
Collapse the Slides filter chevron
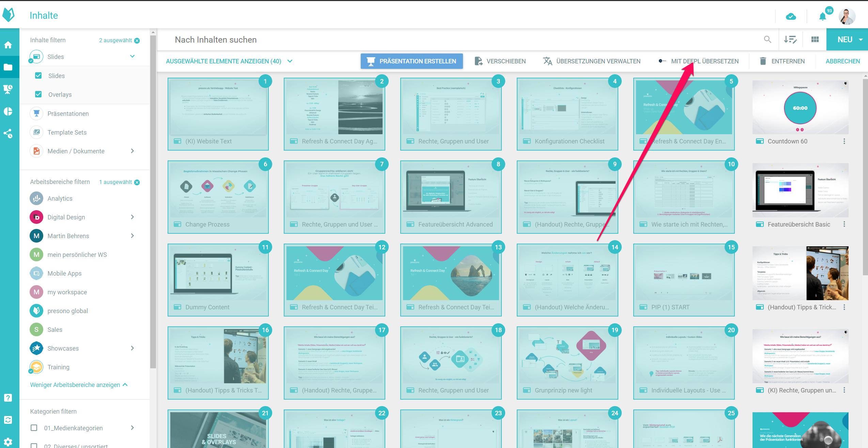(x=133, y=56)
